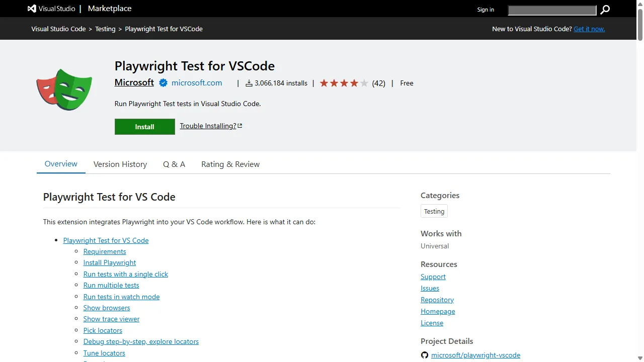Open the Support resource link
The height and width of the screenshot is (362, 644).
coord(433,277)
